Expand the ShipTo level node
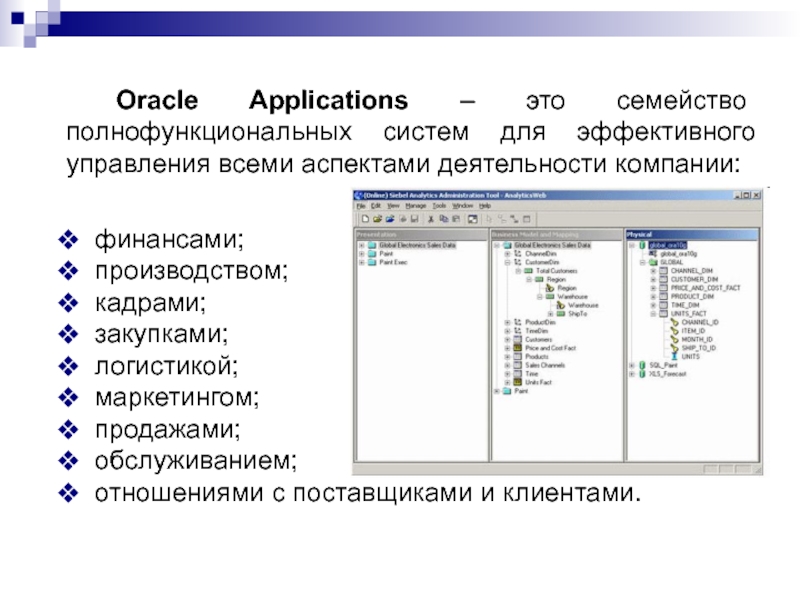This screenshot has width=800, height=600. [x=550, y=314]
